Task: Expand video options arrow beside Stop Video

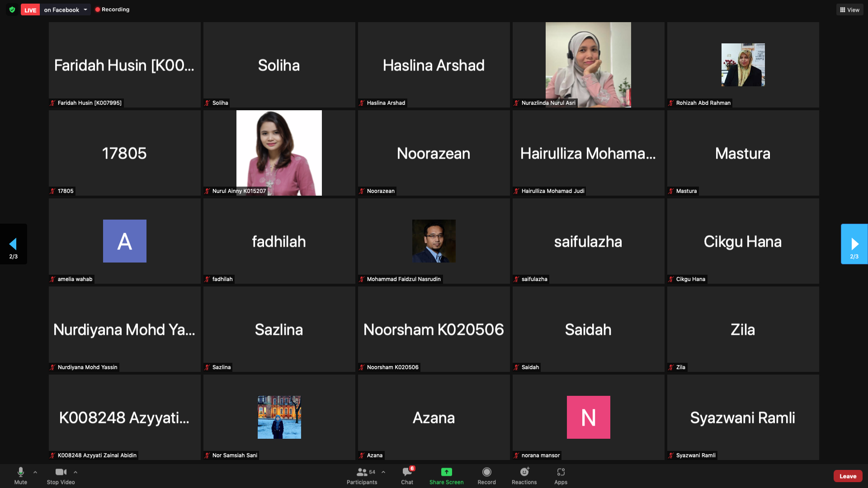Action: tap(75, 472)
